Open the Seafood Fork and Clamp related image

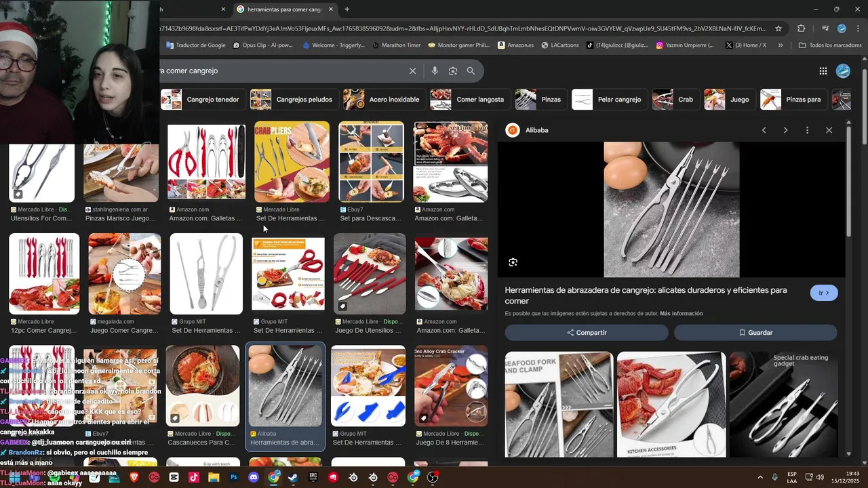point(559,404)
